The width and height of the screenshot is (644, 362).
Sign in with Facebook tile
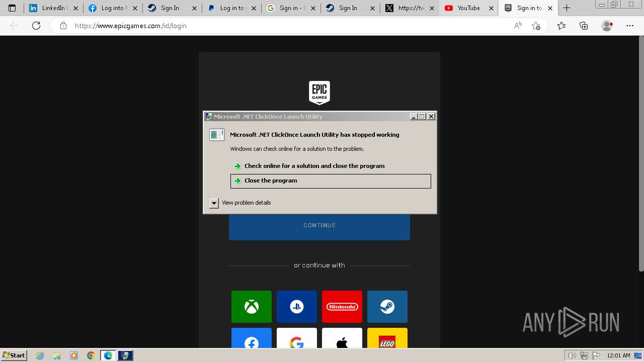tap(252, 338)
